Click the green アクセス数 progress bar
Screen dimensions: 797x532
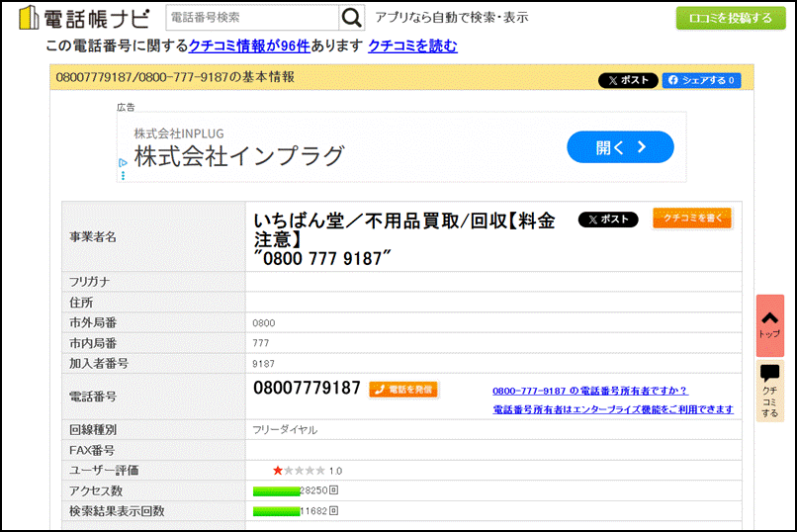(276, 490)
